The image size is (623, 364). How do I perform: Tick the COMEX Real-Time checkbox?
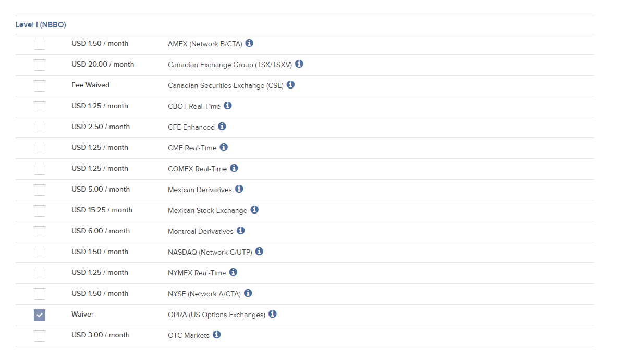tap(39, 169)
